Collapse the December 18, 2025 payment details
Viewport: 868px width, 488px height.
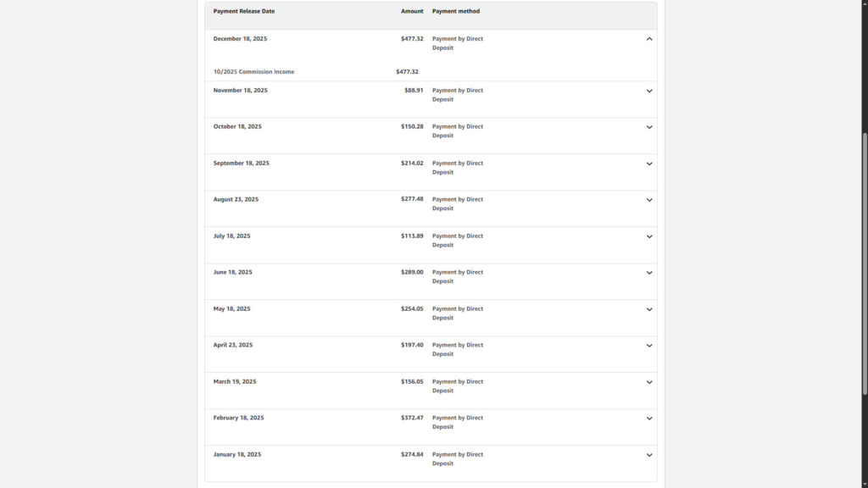649,38
